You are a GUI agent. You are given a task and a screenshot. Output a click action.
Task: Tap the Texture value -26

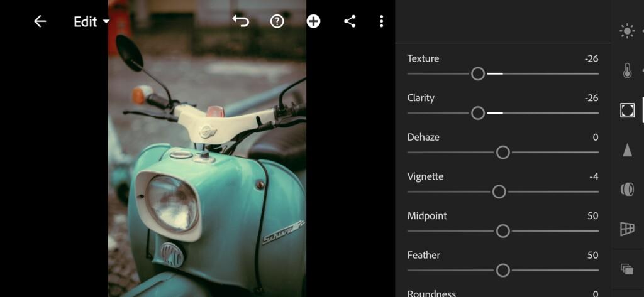tap(591, 58)
